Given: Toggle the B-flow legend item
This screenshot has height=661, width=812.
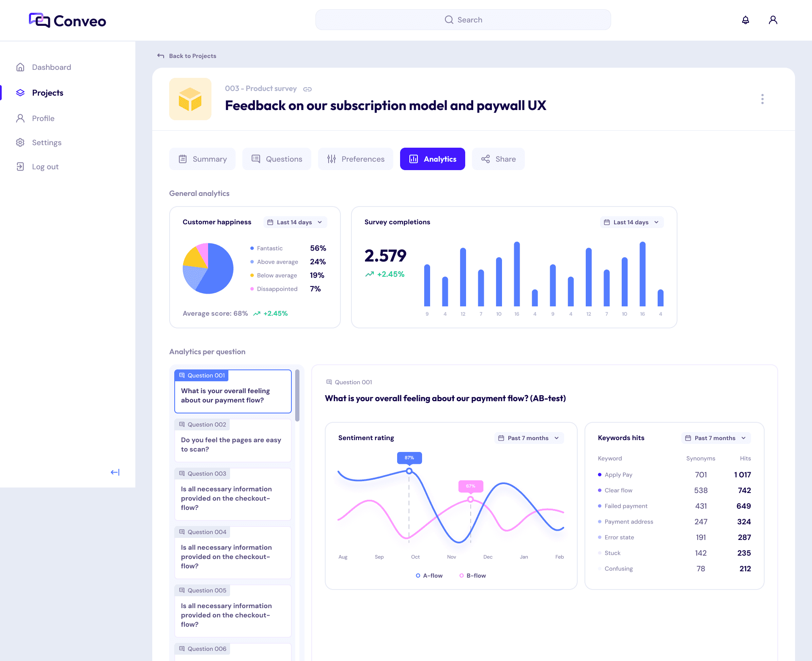Looking at the screenshot, I should [x=473, y=576].
